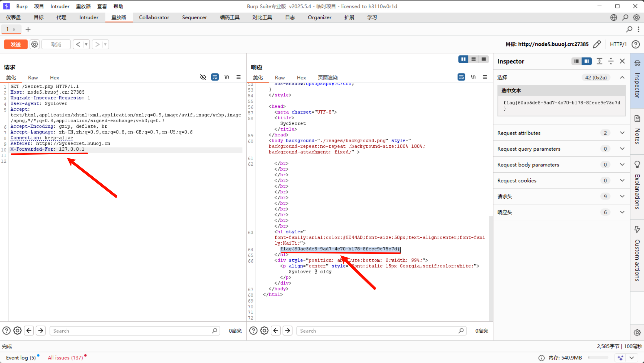The width and height of the screenshot is (644, 363).
Task: Open the Notes side panel
Action: [637, 130]
